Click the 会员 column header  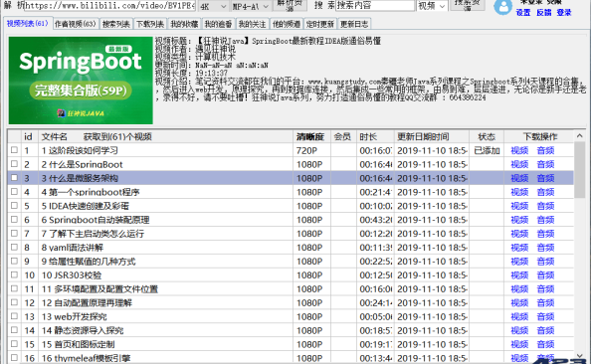point(343,136)
